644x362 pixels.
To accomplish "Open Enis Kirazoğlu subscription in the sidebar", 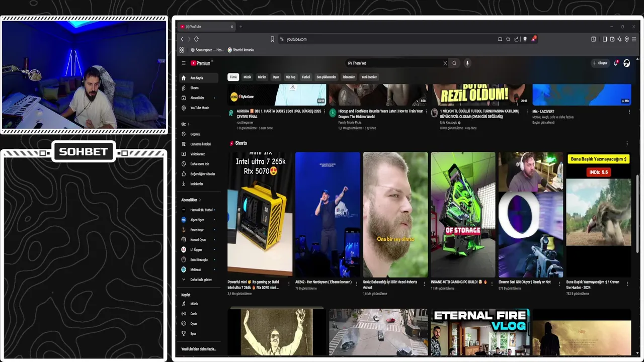I will (x=199, y=260).
